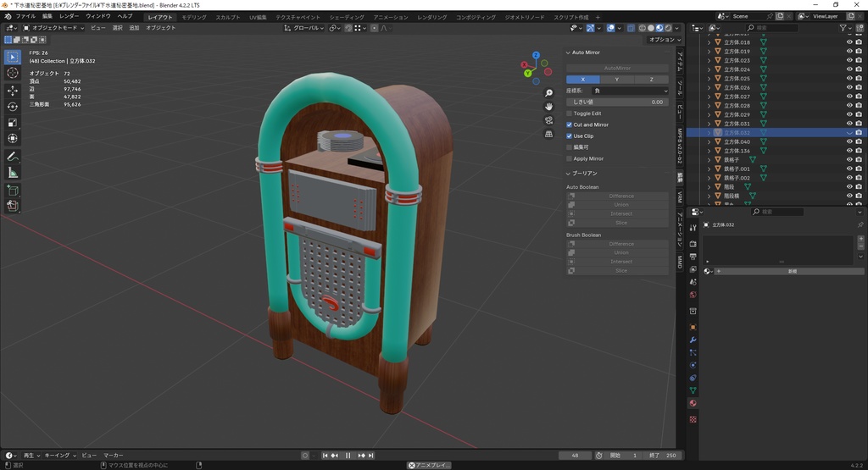Open the Modifiers wrench properties tab
Viewport: 868px width, 470px height.
pos(693,340)
